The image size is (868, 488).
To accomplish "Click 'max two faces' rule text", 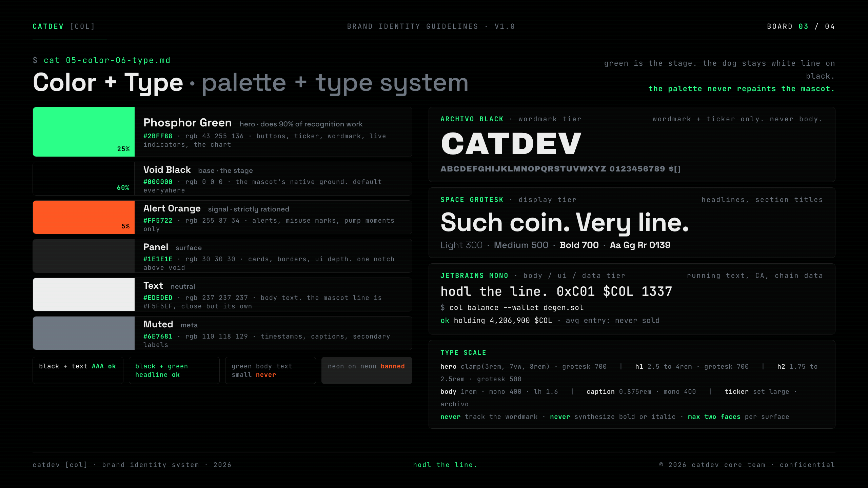I will (714, 417).
